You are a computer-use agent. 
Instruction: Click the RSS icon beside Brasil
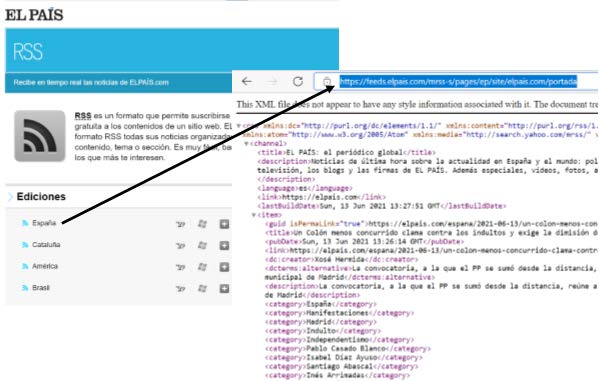pyautogui.click(x=25, y=288)
